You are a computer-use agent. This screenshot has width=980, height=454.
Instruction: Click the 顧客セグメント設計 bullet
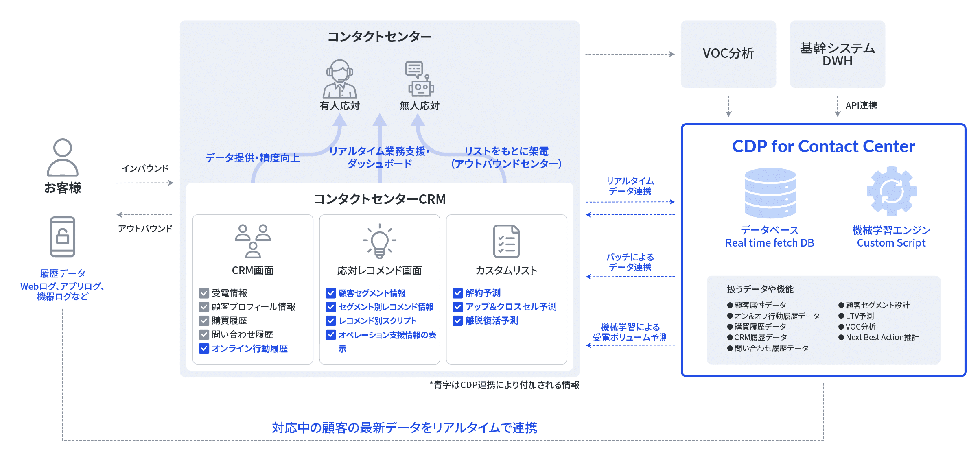point(874,305)
